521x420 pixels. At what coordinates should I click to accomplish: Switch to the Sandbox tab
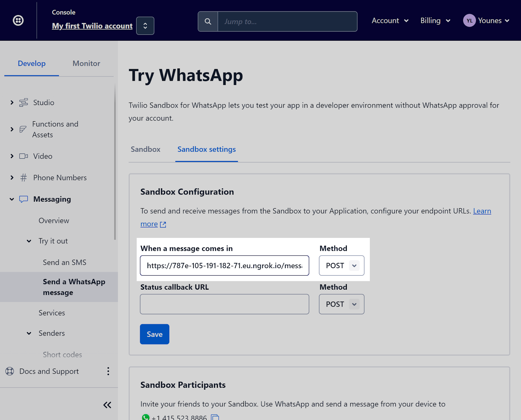pyautogui.click(x=146, y=149)
